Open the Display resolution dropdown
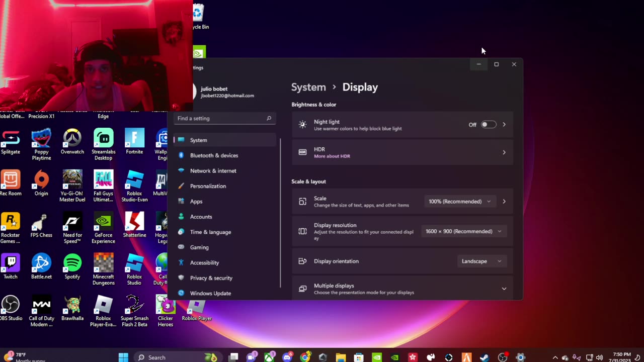Viewport: 644px width, 362px height. (x=463, y=231)
